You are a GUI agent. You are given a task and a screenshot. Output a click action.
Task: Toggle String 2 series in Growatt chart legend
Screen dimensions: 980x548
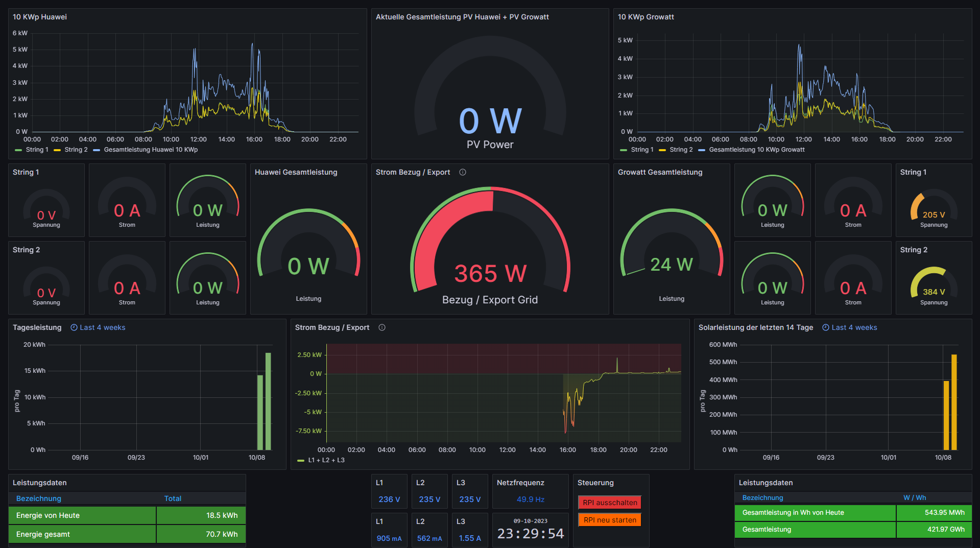[681, 150]
